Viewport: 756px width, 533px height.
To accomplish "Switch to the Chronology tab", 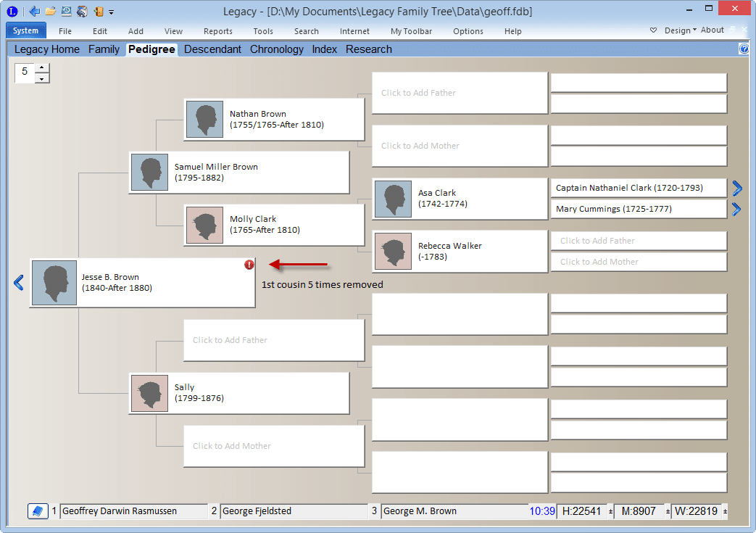I will 277,49.
